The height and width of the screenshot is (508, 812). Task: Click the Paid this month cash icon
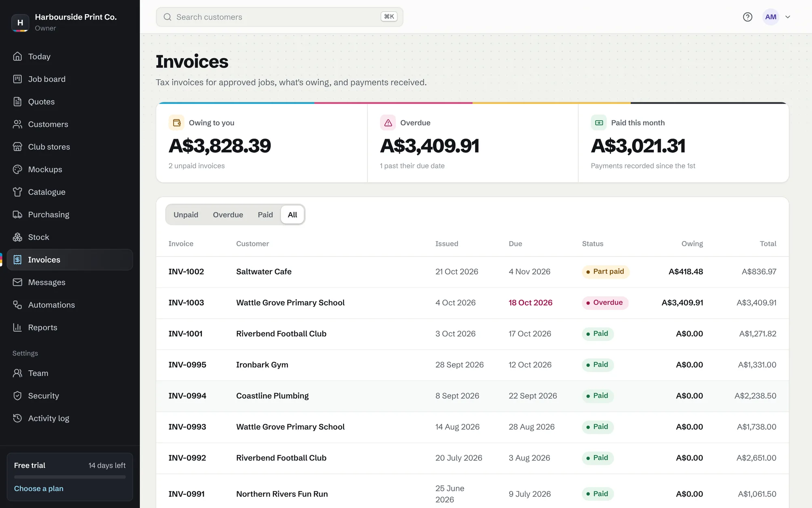(x=599, y=123)
